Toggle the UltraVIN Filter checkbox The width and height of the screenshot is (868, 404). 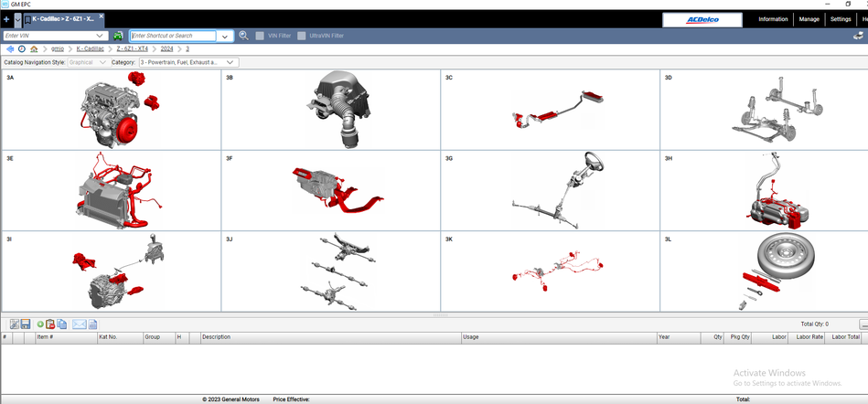302,36
